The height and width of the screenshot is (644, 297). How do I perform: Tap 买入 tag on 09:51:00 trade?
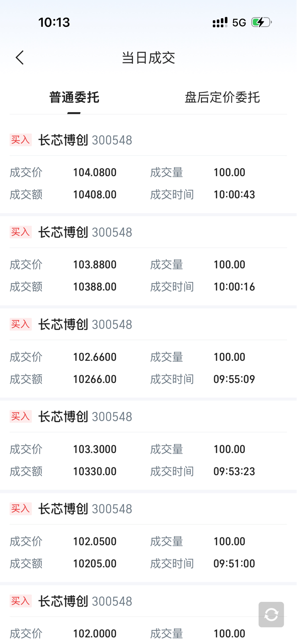(x=20, y=509)
